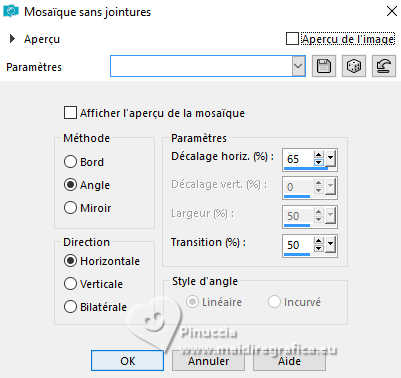Viewport: 401px width, 378px height.
Task: Confirm the dialog with OK
Action: pyautogui.click(x=128, y=361)
